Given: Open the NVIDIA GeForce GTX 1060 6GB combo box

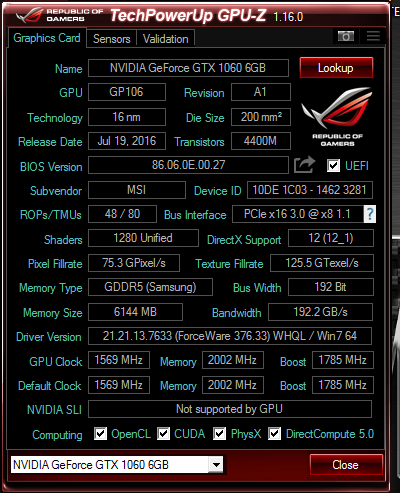Looking at the screenshot, I should click(117, 464).
